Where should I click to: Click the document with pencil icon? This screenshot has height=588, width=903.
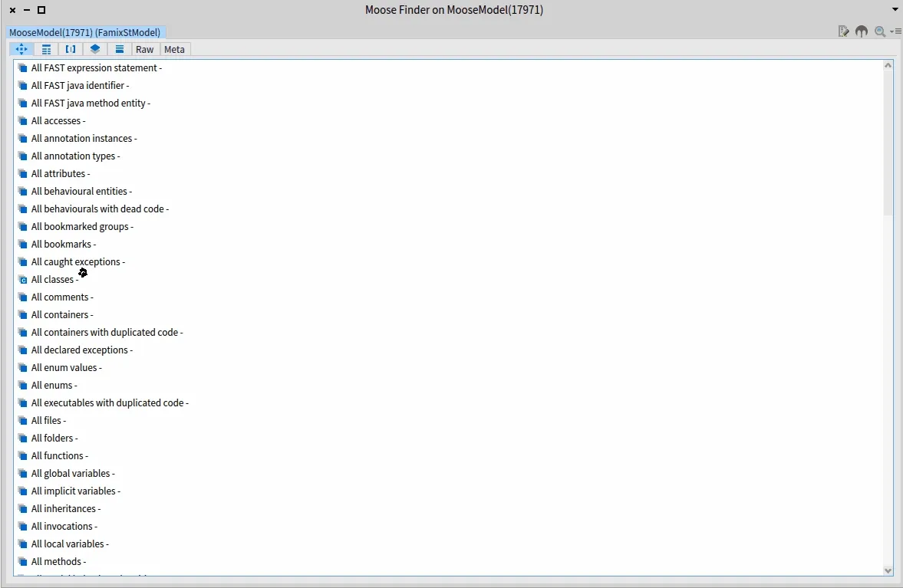tap(844, 31)
